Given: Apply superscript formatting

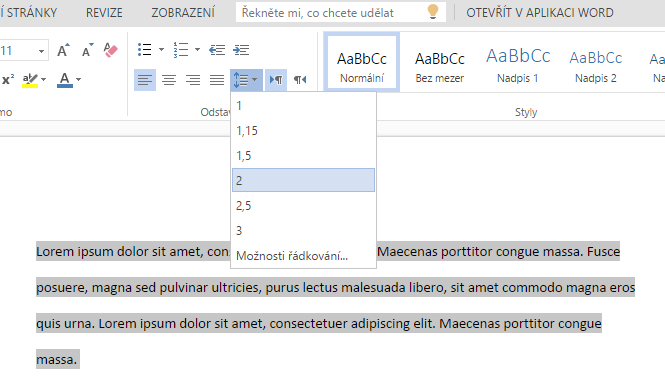Looking at the screenshot, I should point(8,79).
